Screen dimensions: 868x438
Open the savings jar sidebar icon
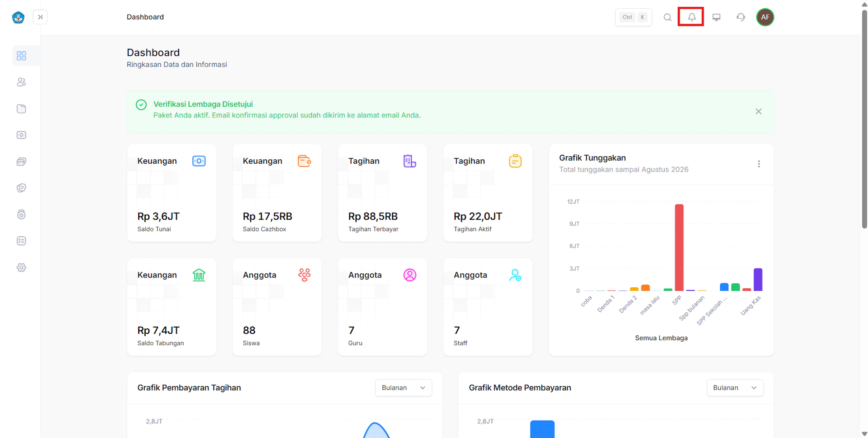pos(21,214)
